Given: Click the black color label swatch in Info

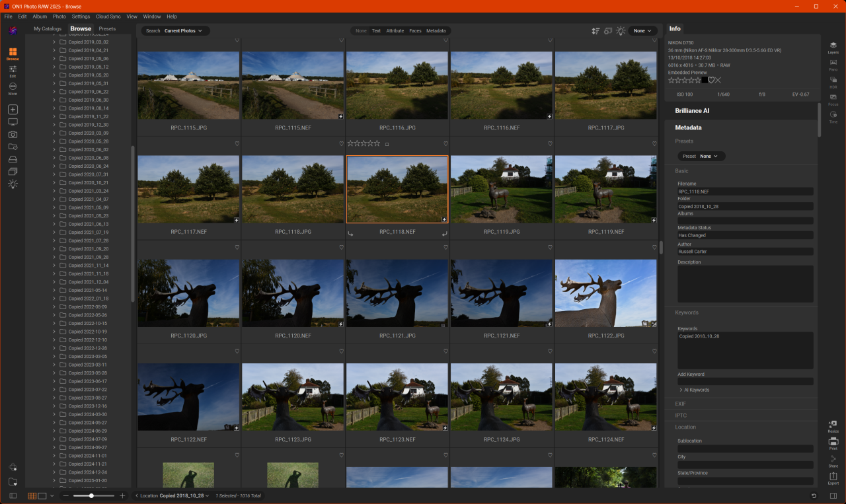Looking at the screenshot, I should pos(704,80).
